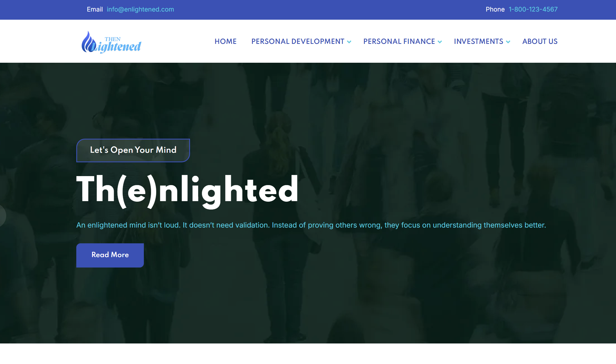Expand the Investments chevron arrow
Screen dimensions: 616x364
[508, 42]
